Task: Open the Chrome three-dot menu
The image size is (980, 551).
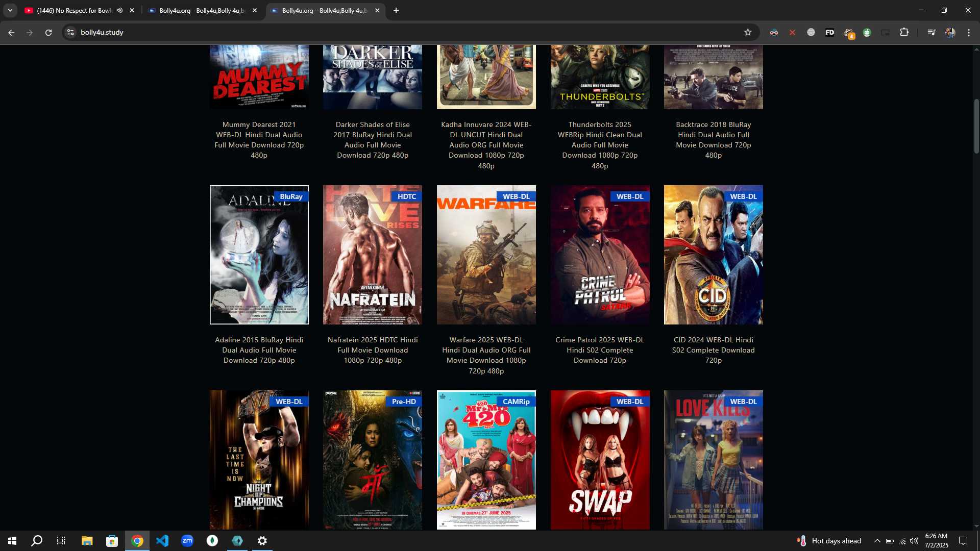Action: click(969, 32)
